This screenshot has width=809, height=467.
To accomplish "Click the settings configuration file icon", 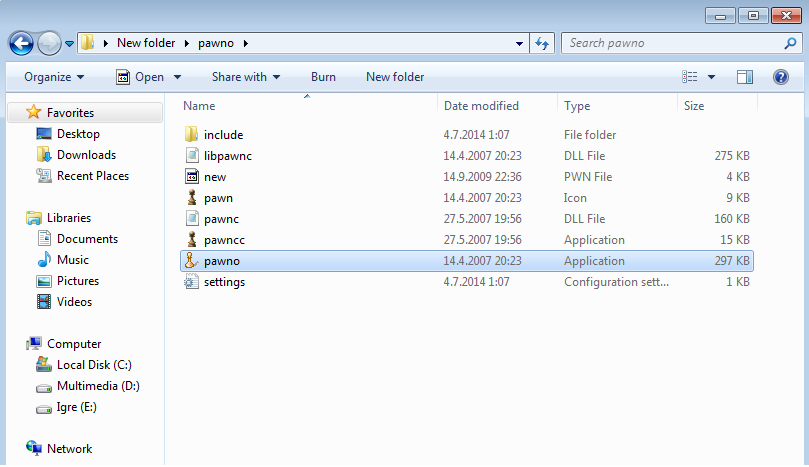I will [192, 282].
